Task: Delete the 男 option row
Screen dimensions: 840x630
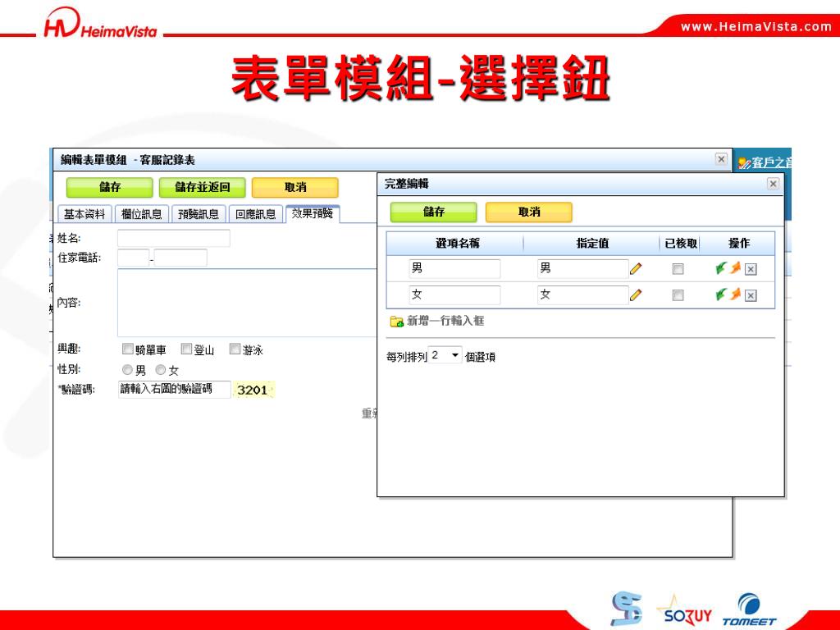Action: click(751, 269)
